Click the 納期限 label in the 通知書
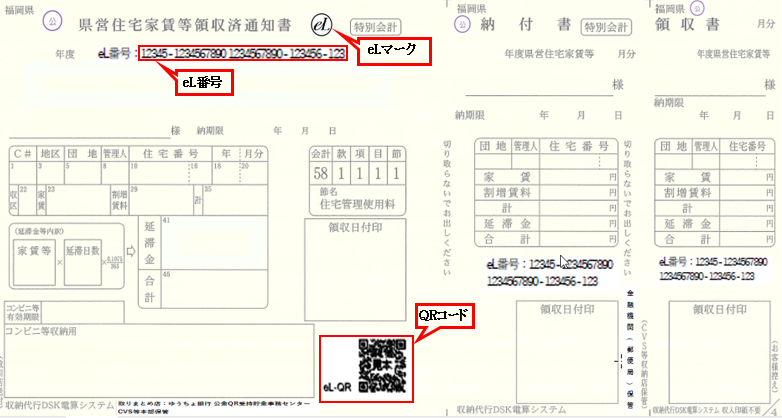782x418 pixels. pos(210,131)
